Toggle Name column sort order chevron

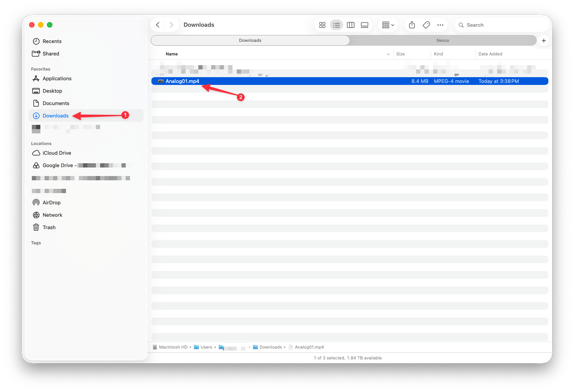(388, 54)
